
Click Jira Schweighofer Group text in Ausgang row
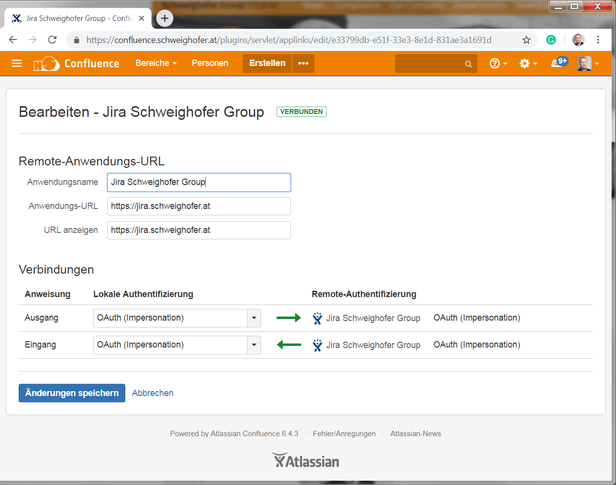tap(373, 318)
